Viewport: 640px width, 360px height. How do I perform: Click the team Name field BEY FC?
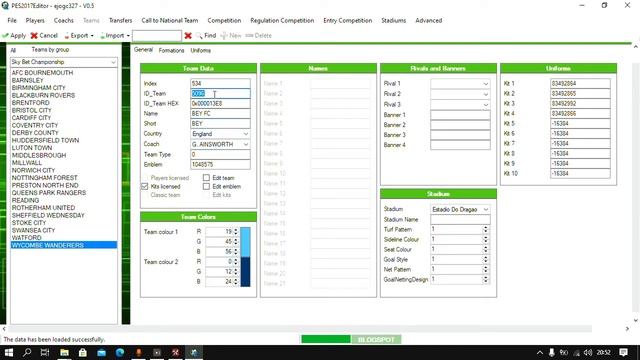(x=220, y=113)
